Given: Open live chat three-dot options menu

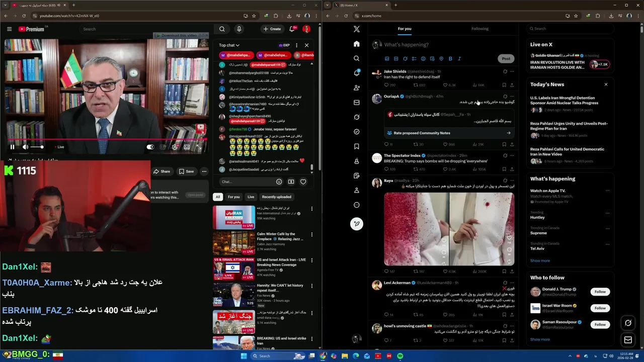Looking at the screenshot, I should coord(296,45).
